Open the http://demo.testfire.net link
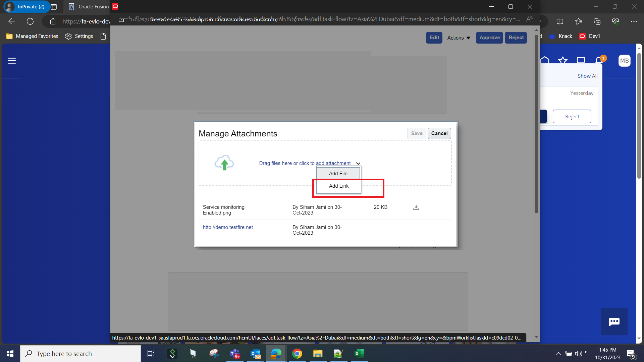644x362 pixels. point(228,227)
